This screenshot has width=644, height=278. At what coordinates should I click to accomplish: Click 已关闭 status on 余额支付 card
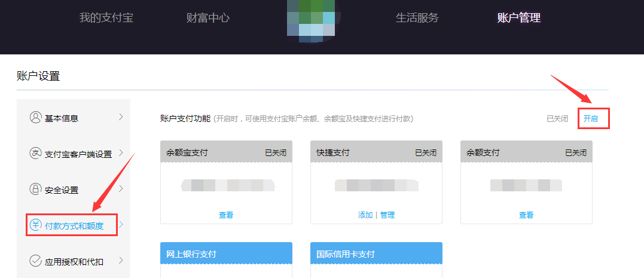[576, 153]
